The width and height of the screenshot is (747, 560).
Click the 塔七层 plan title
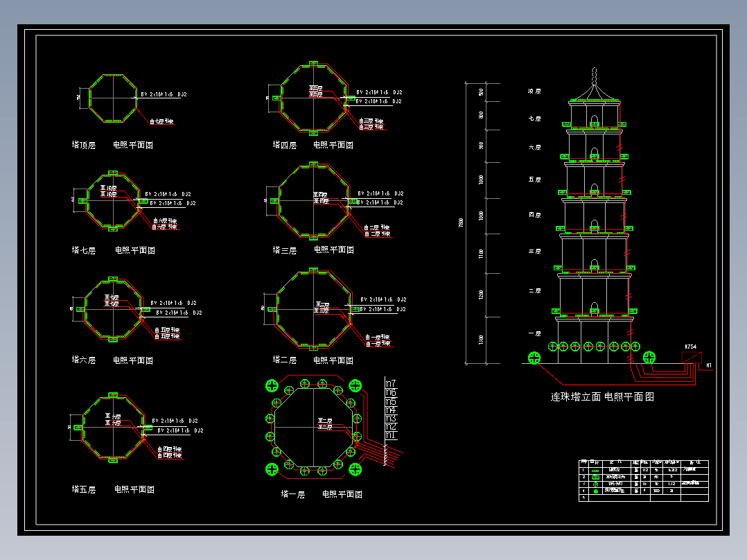(x=84, y=250)
